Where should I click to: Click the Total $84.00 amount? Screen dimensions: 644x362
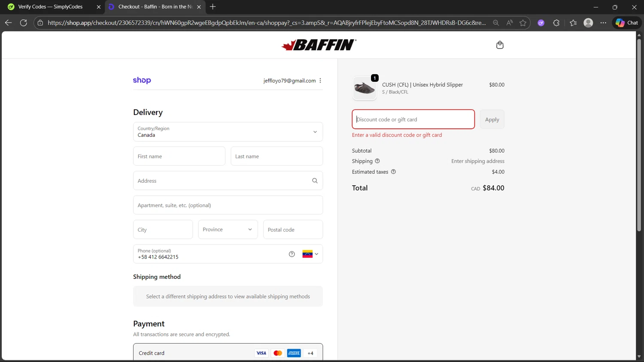click(x=493, y=188)
